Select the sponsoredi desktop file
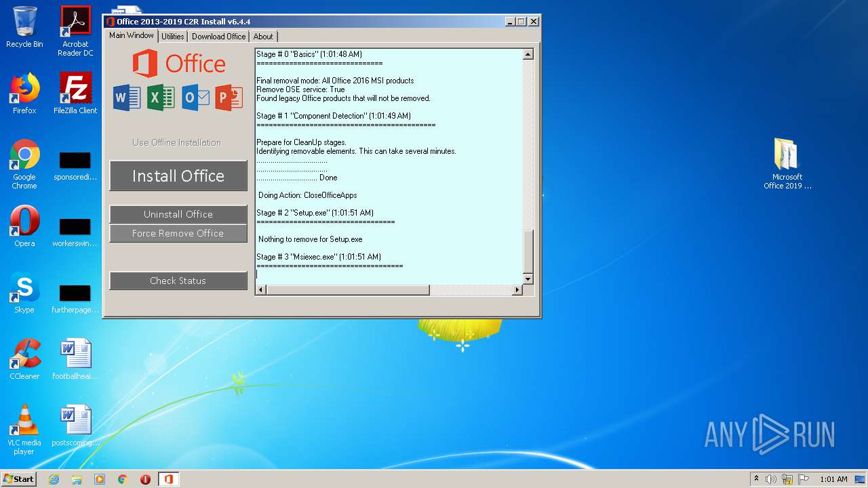This screenshot has width=868, height=488. point(75,167)
